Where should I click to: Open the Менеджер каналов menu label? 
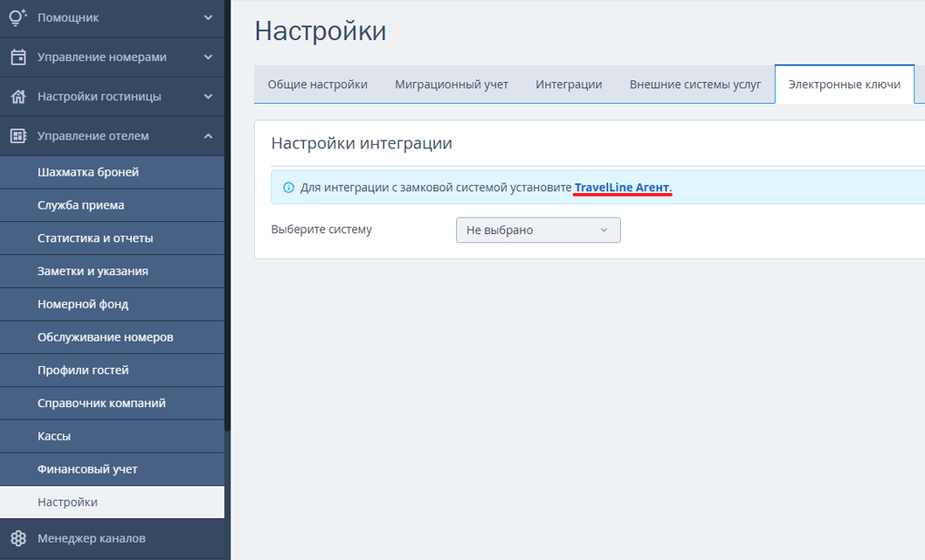[x=91, y=538]
